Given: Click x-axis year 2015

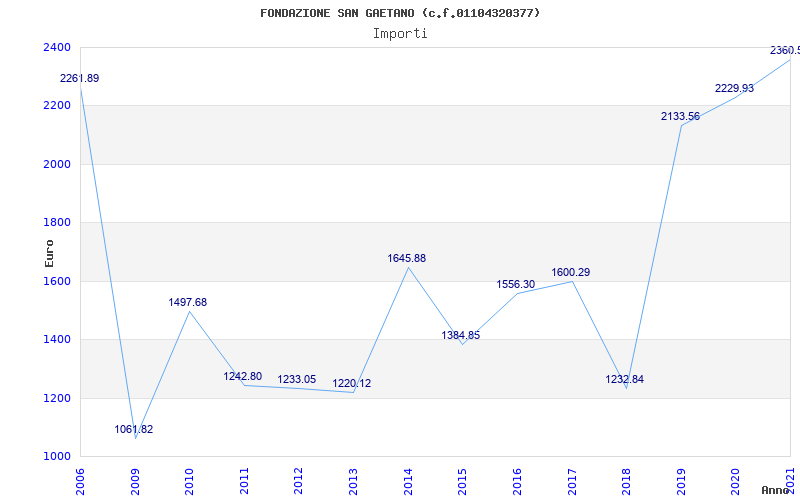Looking at the screenshot, I should click(462, 481).
